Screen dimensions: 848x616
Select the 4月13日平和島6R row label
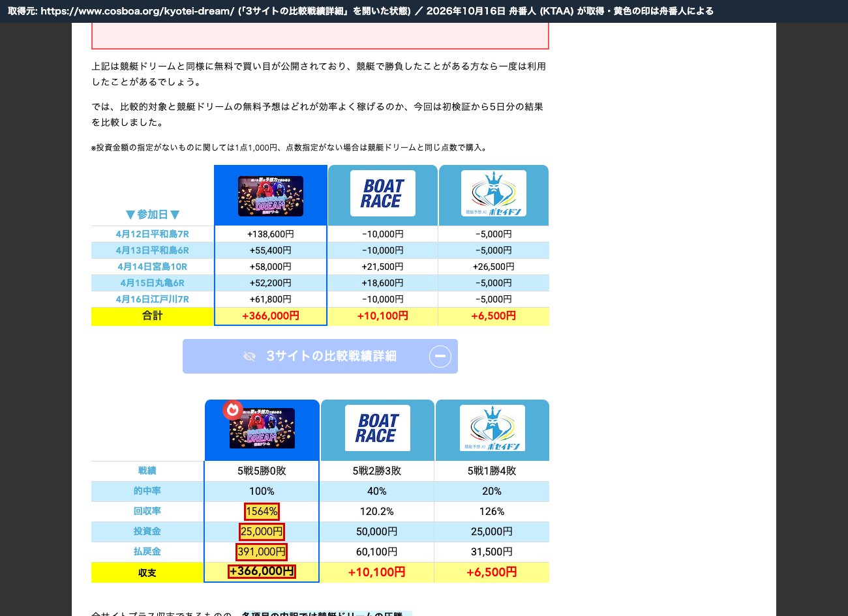[x=153, y=250]
